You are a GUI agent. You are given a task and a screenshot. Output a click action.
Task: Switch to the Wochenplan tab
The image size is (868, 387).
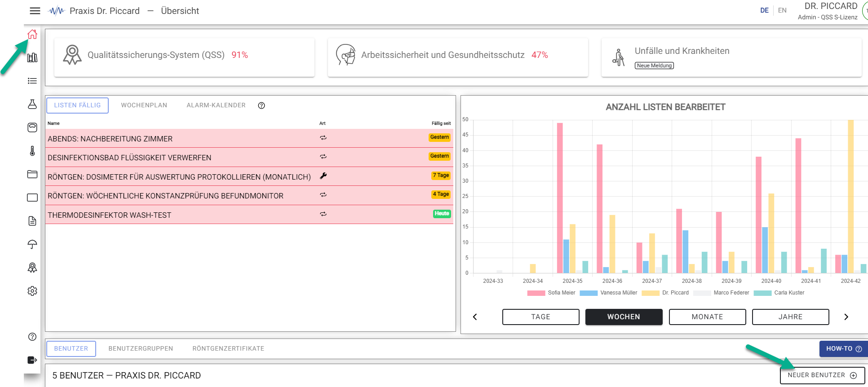[144, 106]
